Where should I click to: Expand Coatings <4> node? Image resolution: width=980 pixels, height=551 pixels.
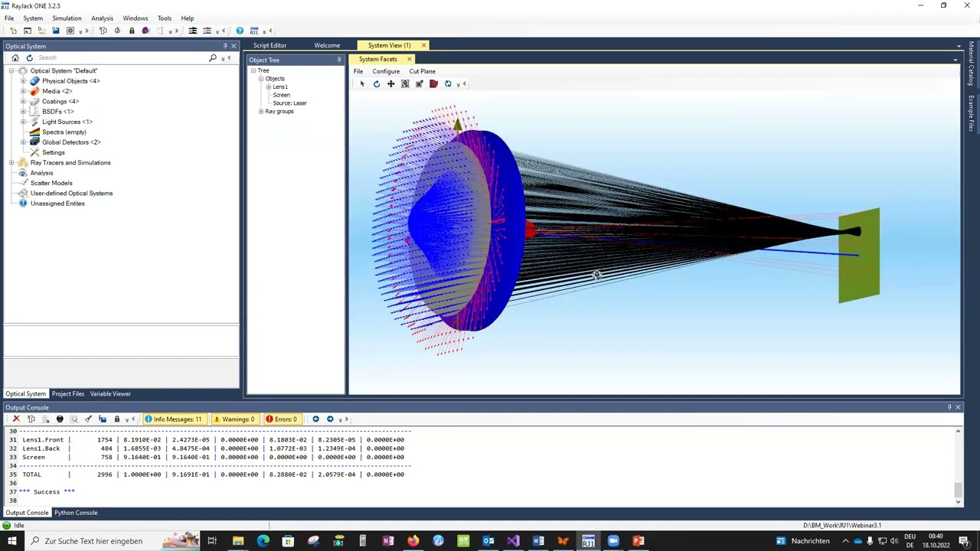23,101
